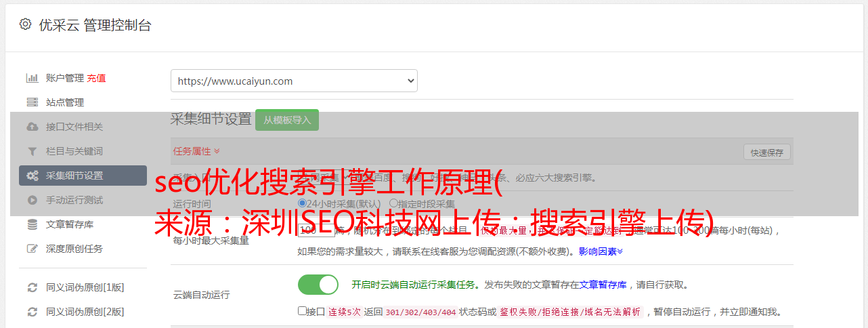
Task: Click the cloud upload icon for 接口文件相关
Action: click(x=32, y=127)
